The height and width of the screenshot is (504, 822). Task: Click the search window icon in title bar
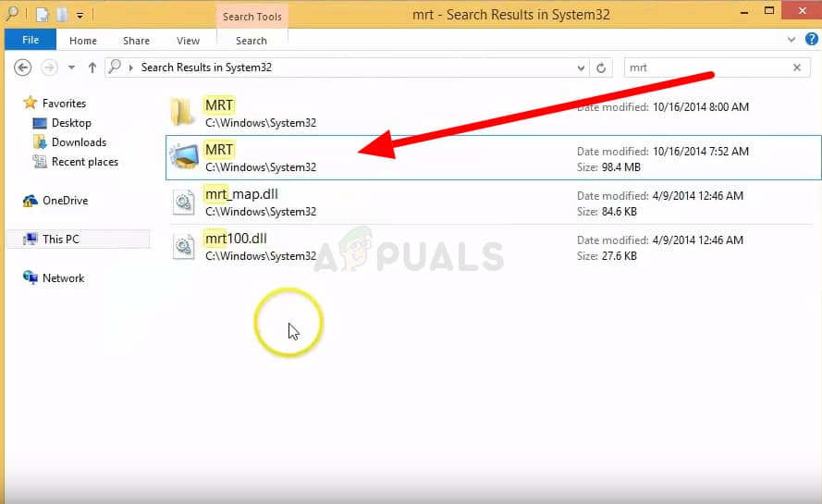[12, 14]
